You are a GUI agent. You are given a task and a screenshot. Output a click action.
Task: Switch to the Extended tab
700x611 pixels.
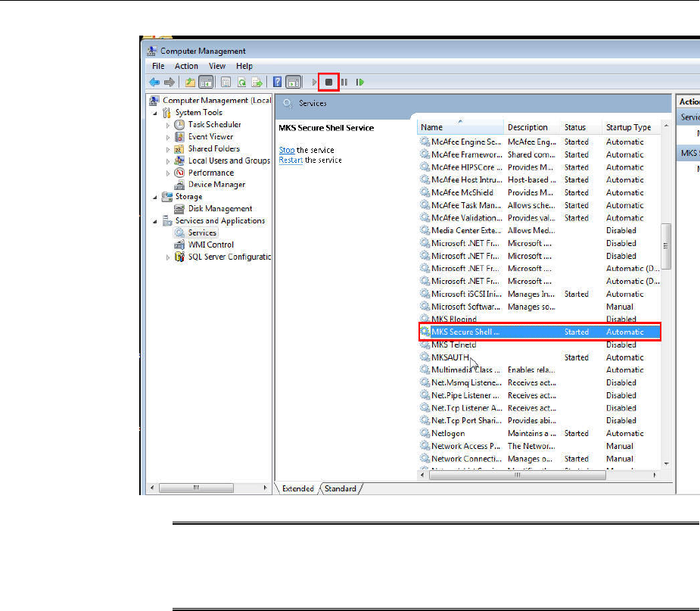(x=297, y=488)
